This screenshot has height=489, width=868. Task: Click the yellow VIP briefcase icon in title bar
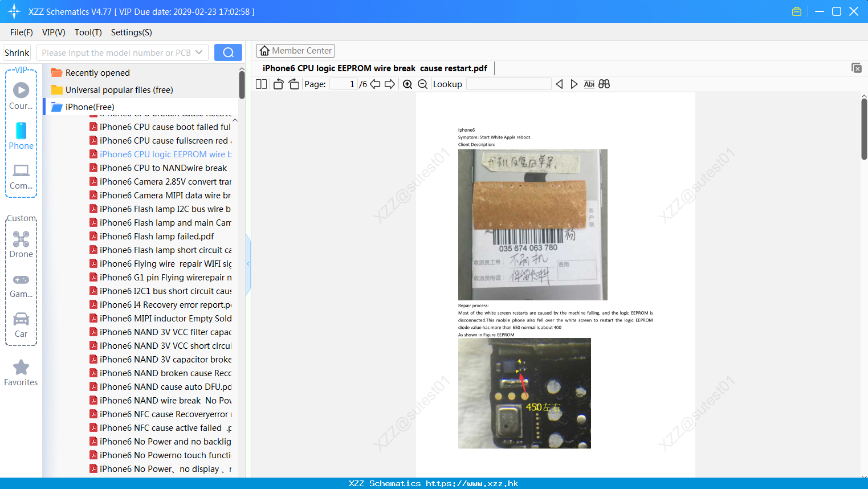click(x=797, y=11)
